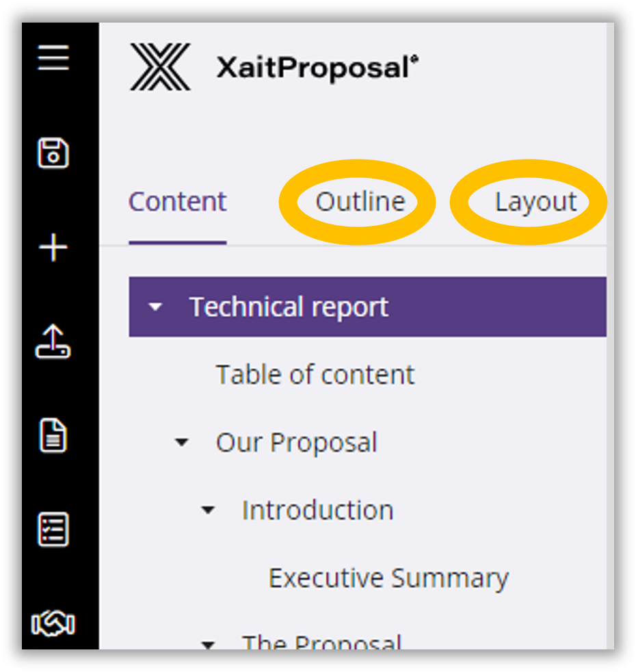The width and height of the screenshot is (636, 672).
Task: Open the Executive Summary item
Action: pos(388,578)
